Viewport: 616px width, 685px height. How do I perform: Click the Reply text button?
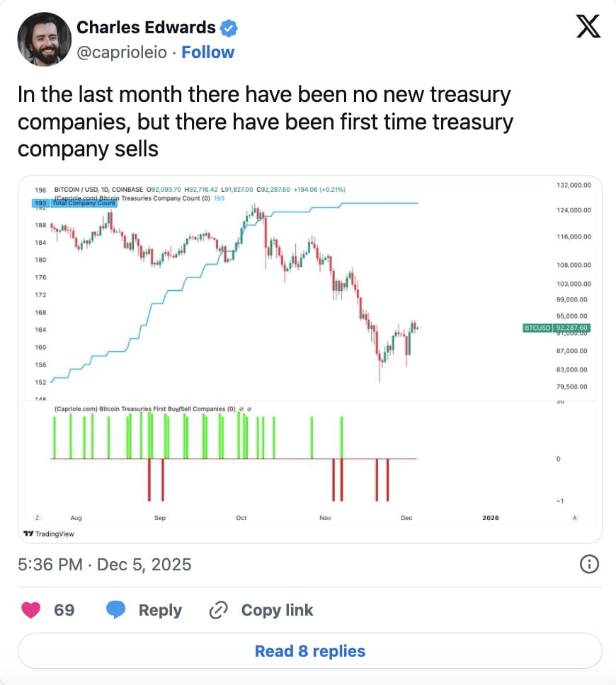pyautogui.click(x=160, y=610)
